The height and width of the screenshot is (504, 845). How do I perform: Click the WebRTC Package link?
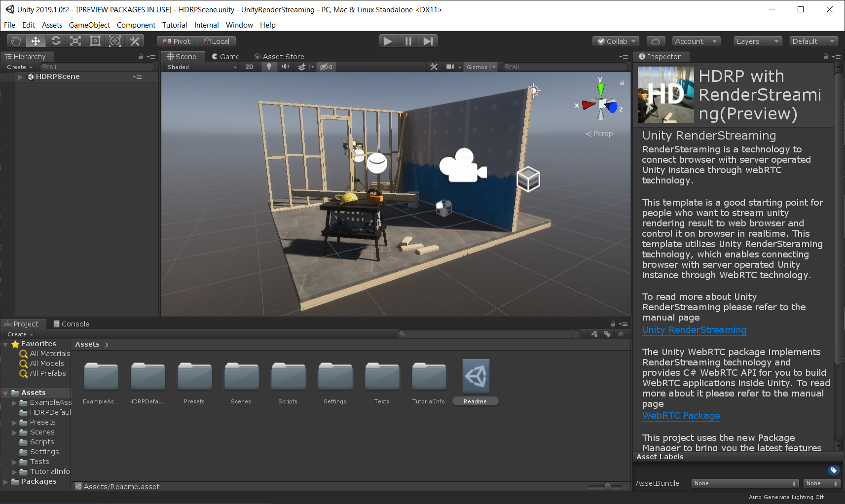(x=681, y=416)
